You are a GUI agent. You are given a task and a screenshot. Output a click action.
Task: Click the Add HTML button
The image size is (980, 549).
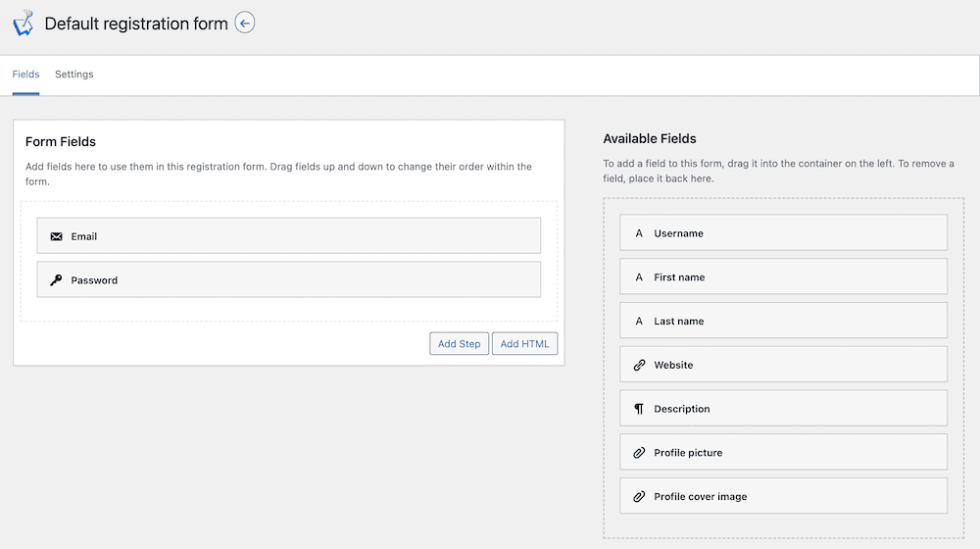pyautogui.click(x=524, y=344)
